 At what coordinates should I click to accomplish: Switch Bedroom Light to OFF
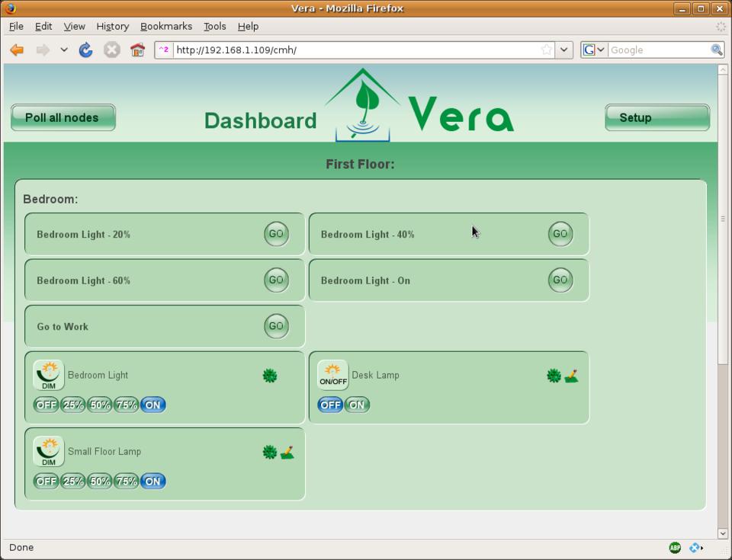[46, 405]
